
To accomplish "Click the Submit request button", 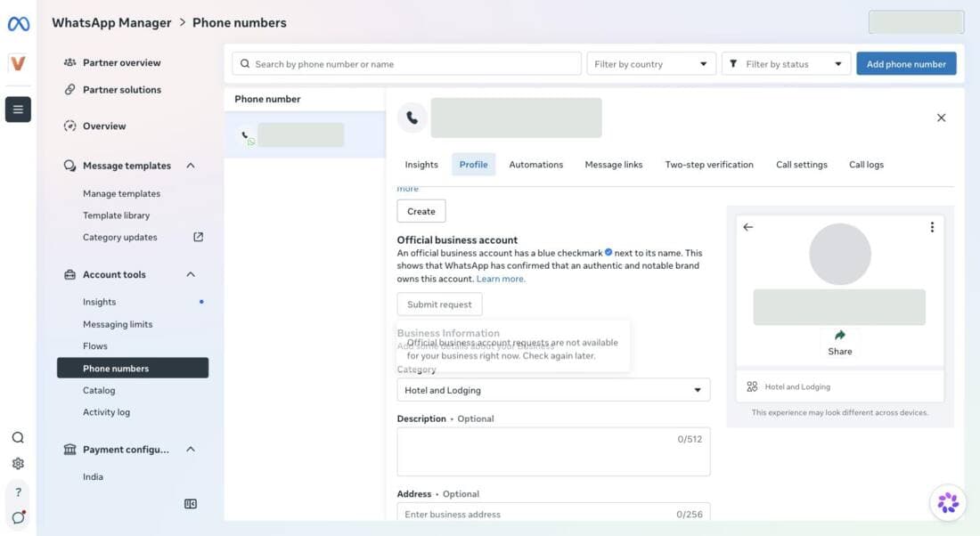I will [x=439, y=305].
